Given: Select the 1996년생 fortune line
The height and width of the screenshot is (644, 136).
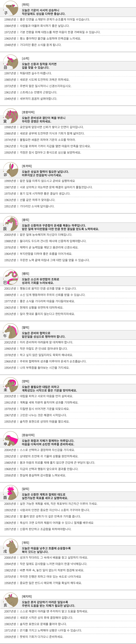Looking at the screenshot, I should pos(47,20).
